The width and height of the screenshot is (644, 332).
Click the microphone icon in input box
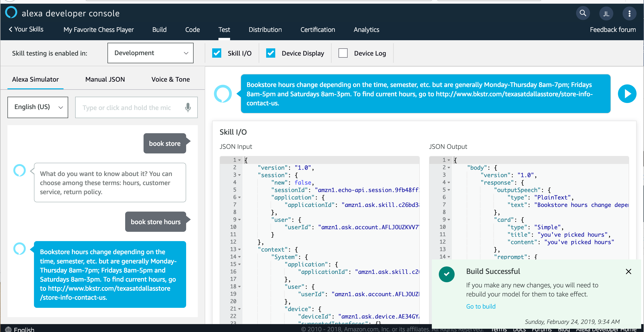[188, 107]
